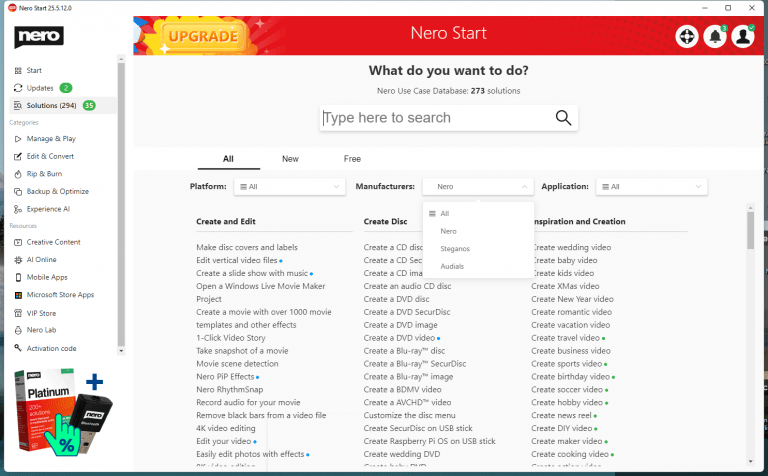Open Nero Lab in sidebar
This screenshot has width=768, height=476.
[43, 330]
